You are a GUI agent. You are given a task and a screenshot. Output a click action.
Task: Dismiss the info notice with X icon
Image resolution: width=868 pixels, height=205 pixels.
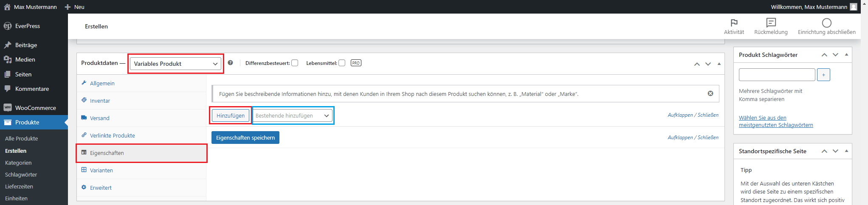coord(710,93)
